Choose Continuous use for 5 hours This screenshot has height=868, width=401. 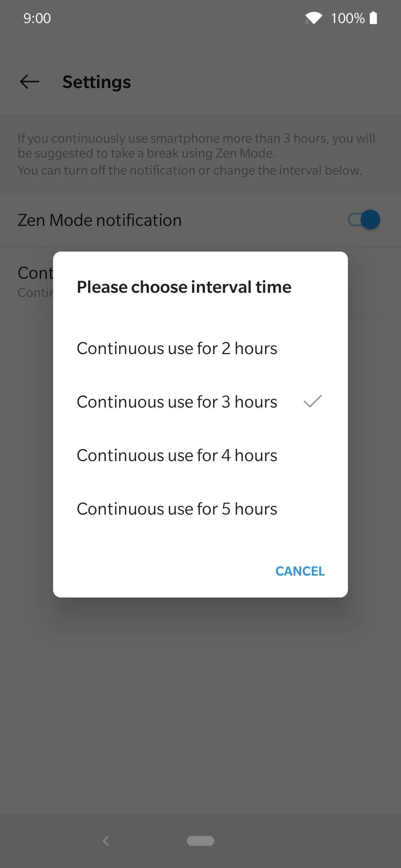point(200,509)
